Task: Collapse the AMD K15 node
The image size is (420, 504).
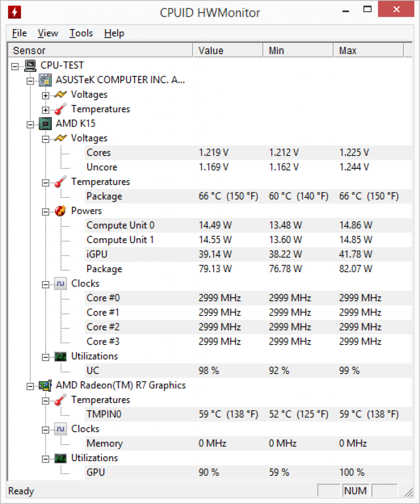Action: 30,125
